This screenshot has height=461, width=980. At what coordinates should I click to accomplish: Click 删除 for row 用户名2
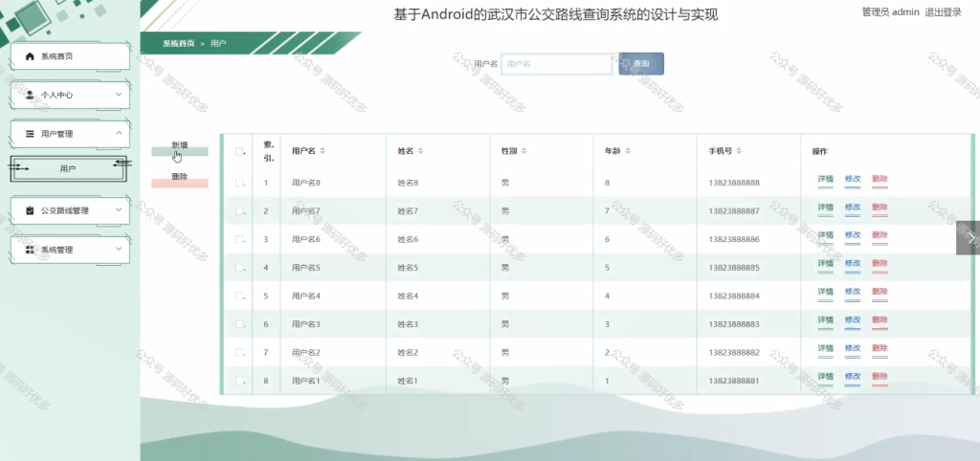pyautogui.click(x=880, y=349)
